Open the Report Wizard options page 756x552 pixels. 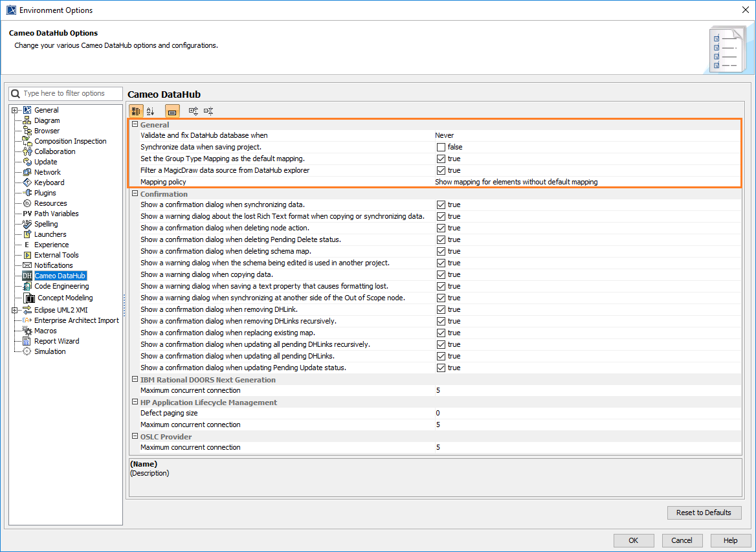pos(56,340)
